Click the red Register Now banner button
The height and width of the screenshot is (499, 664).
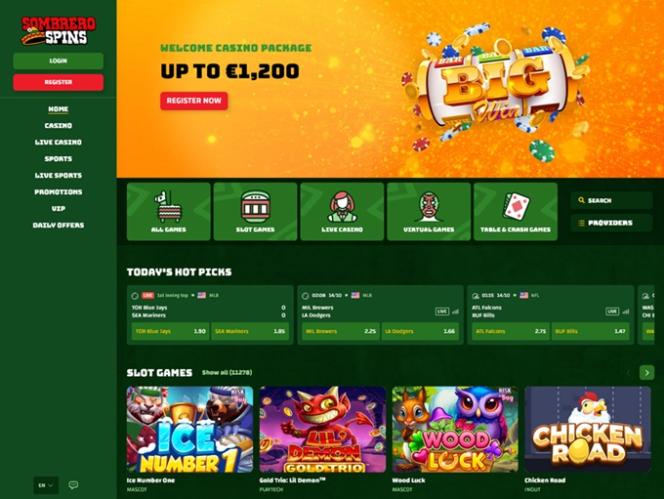(x=194, y=101)
